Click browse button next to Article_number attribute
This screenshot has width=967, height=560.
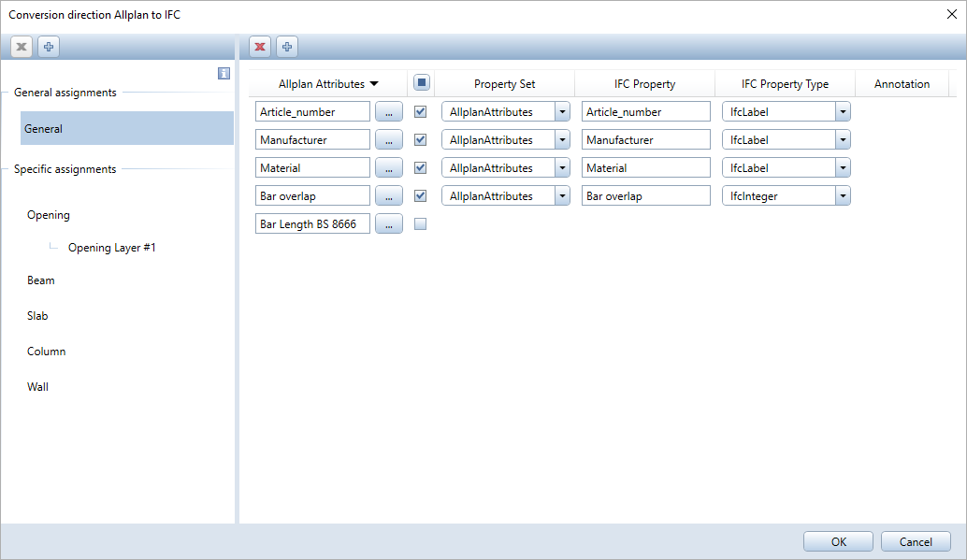click(389, 112)
